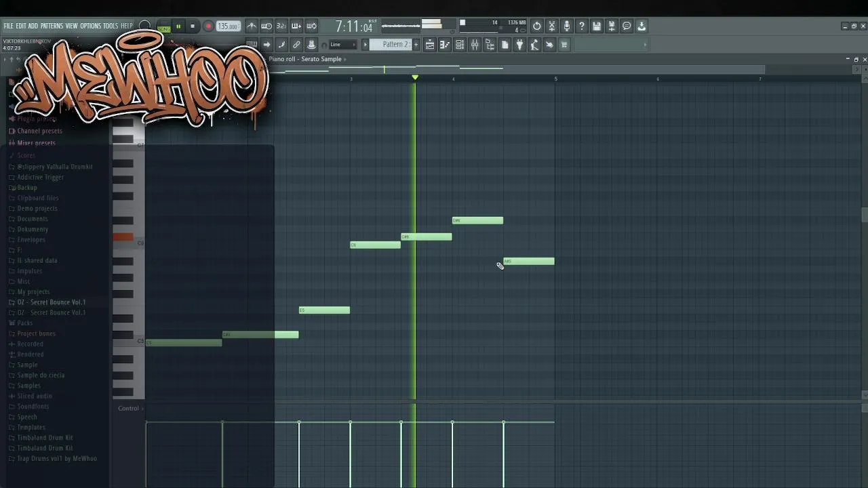Open the OPTIONS menu
Viewport: 868px width, 488px height.
[90, 26]
